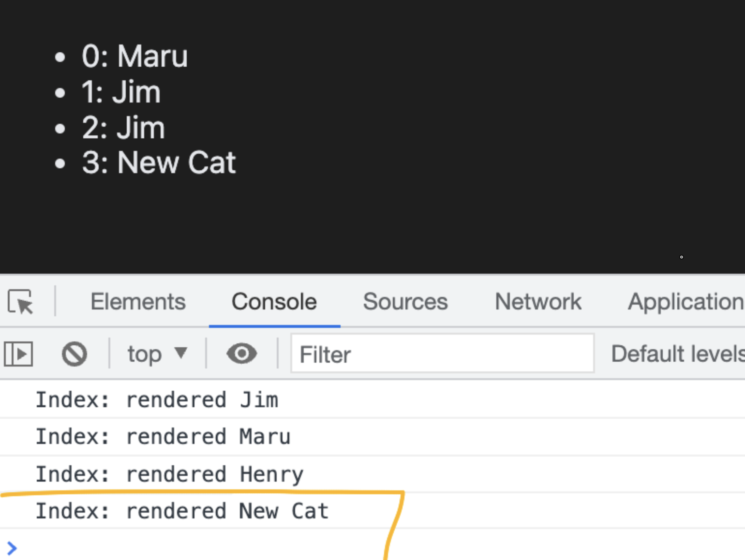Click the blue console prompt chevron

(x=12, y=548)
